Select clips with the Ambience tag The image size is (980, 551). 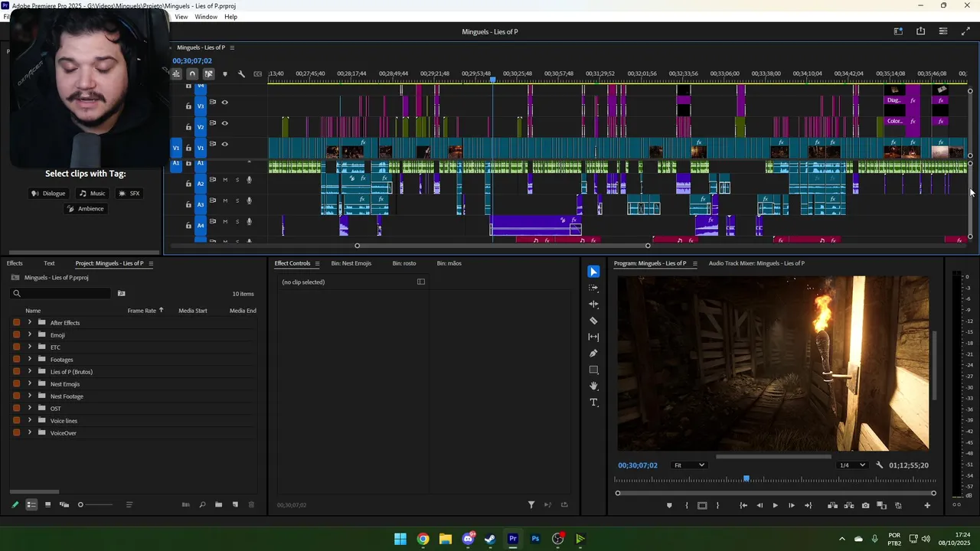(x=85, y=209)
